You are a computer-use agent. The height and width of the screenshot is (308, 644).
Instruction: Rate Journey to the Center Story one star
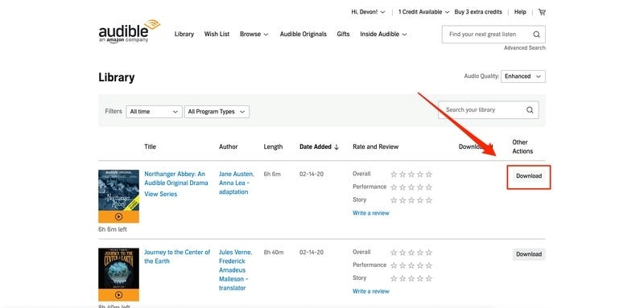394,278
